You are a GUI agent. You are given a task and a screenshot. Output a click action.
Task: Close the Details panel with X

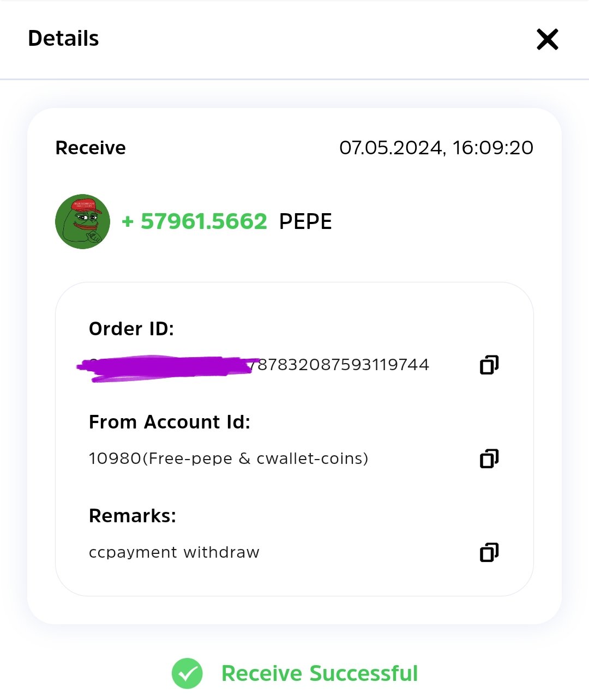547,39
